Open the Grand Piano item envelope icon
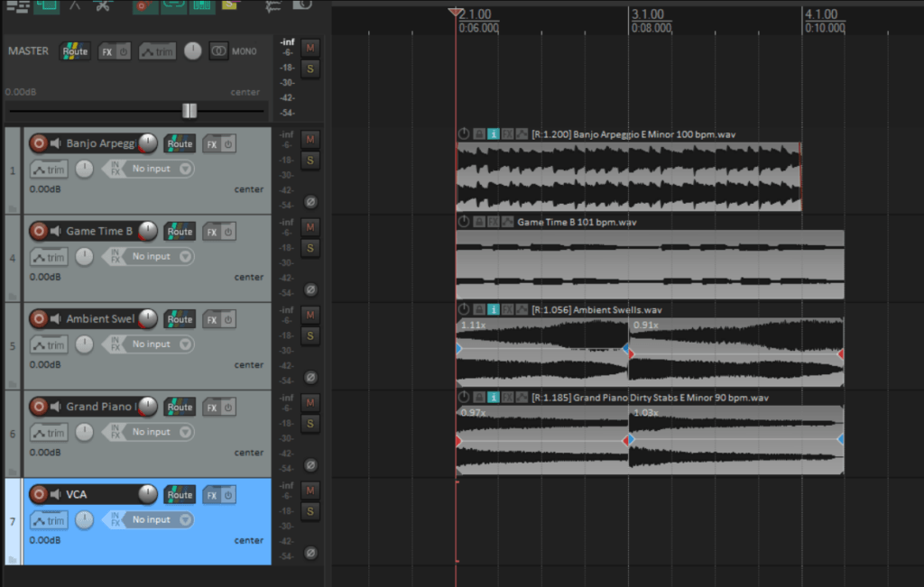Viewport: 924px width, 587px height. 522,398
